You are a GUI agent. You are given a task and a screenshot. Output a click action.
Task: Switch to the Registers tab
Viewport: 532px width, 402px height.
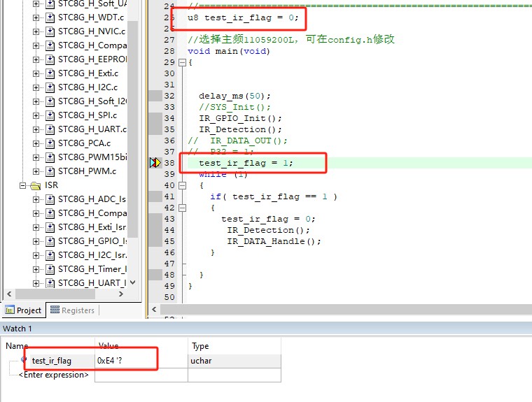click(x=72, y=310)
